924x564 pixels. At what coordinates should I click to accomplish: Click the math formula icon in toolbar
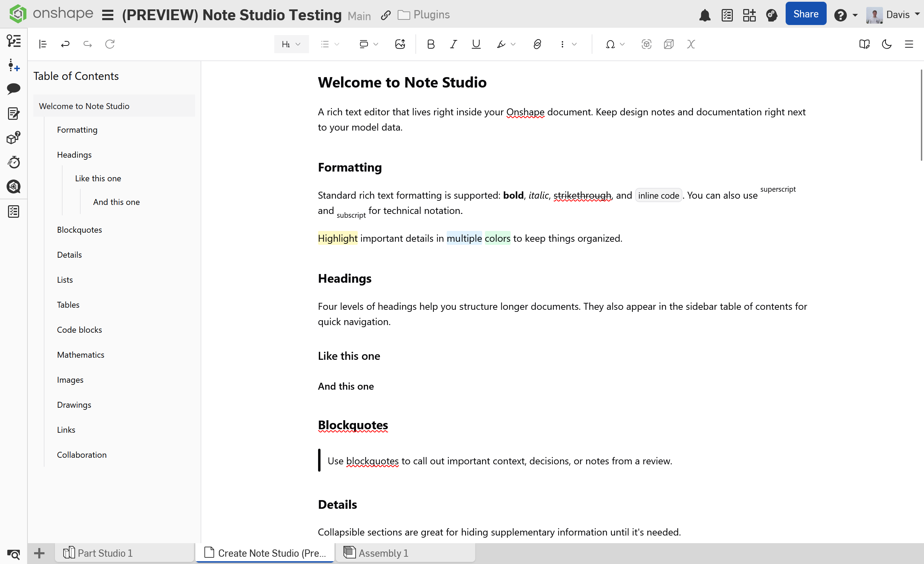click(x=691, y=44)
